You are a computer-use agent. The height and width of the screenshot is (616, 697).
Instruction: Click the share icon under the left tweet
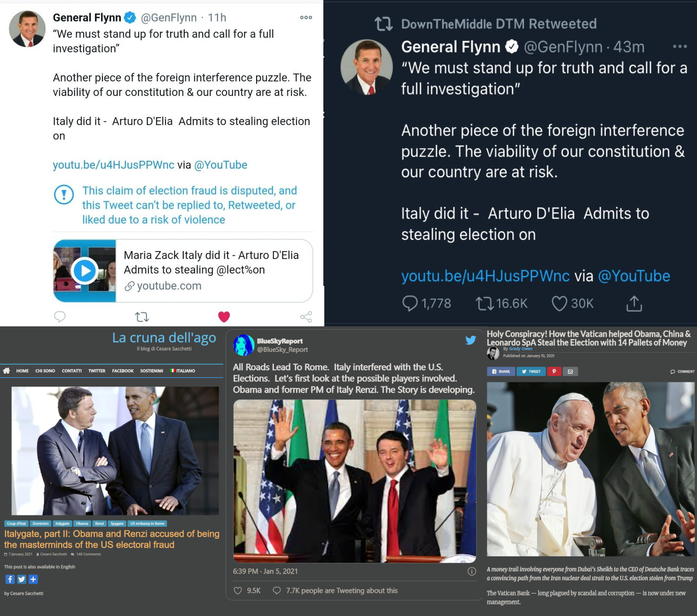[x=306, y=317]
